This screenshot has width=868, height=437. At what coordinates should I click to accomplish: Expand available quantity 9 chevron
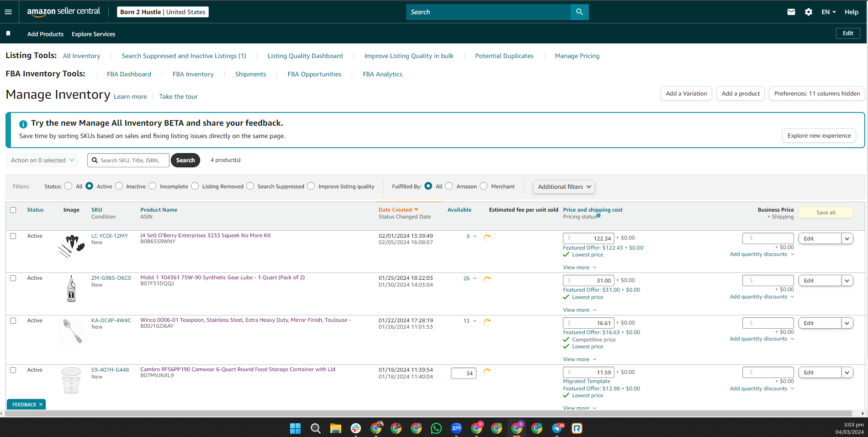tap(475, 236)
